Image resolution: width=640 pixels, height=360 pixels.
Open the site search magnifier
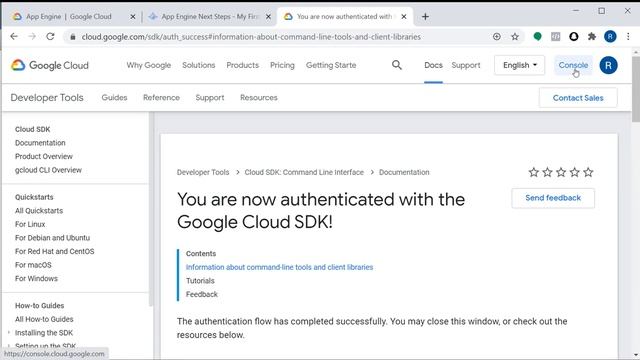397,65
